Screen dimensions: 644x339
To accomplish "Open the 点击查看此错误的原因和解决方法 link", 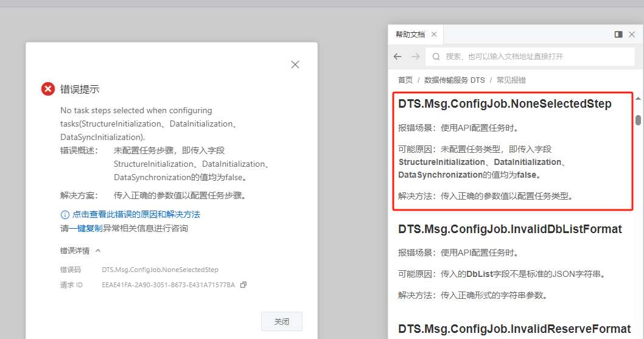I will click(x=136, y=214).
